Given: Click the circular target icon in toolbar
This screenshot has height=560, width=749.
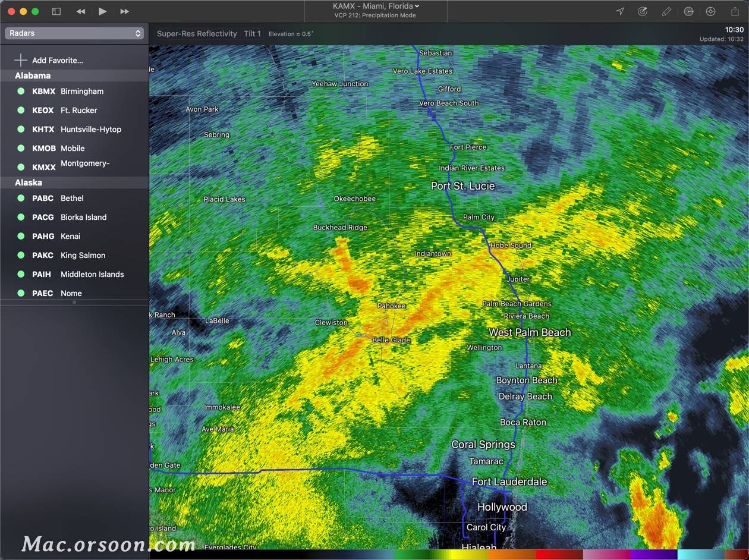Looking at the screenshot, I should [710, 11].
